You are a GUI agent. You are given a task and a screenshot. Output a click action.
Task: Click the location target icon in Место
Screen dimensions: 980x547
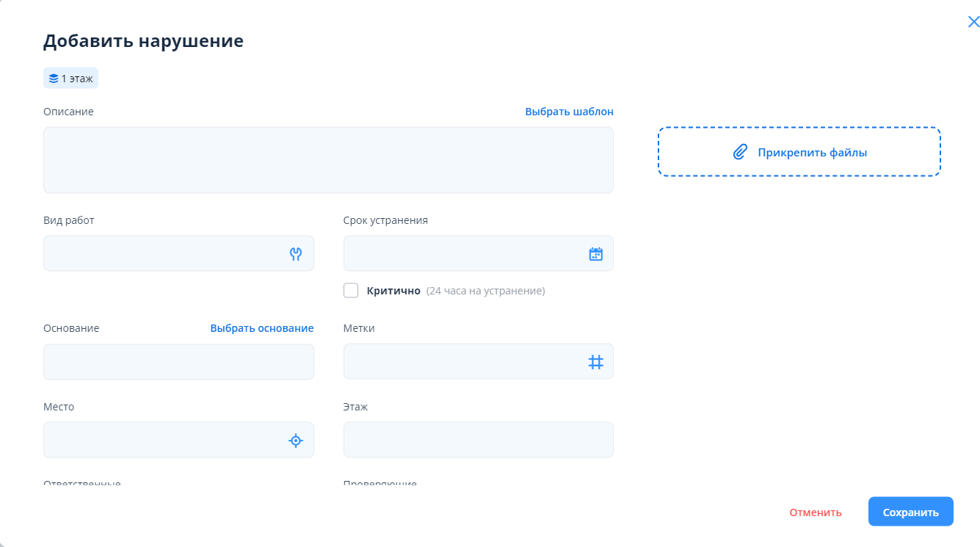coord(296,441)
